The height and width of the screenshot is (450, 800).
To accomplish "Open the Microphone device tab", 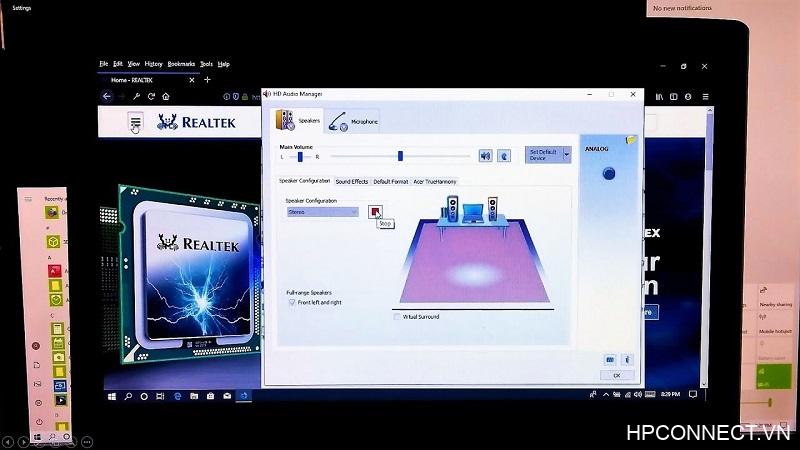I will coord(353,121).
